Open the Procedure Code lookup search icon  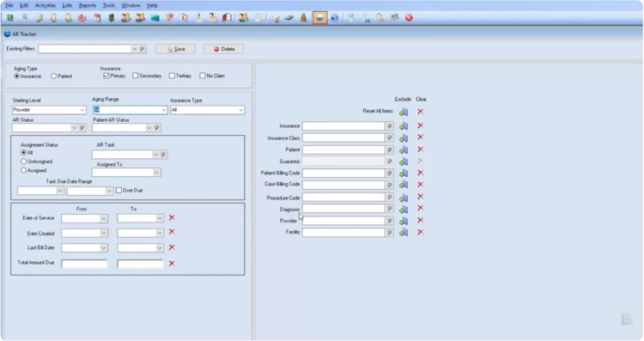pyautogui.click(x=389, y=198)
